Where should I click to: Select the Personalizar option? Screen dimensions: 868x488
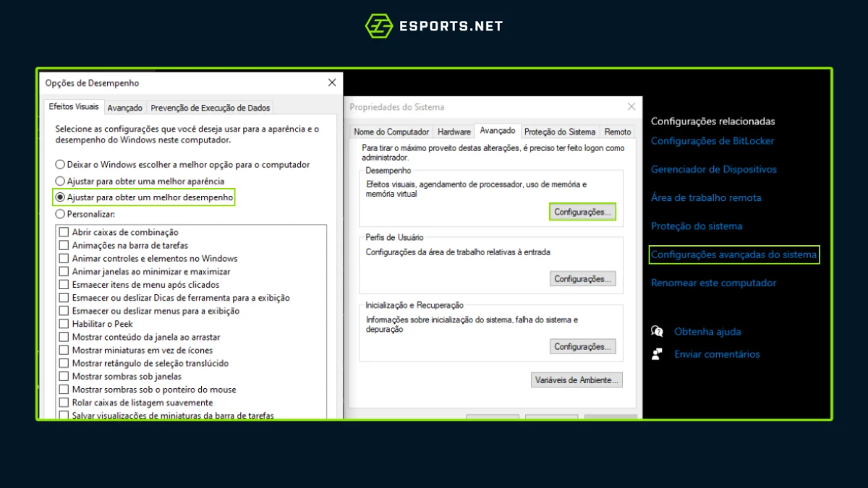coord(60,213)
